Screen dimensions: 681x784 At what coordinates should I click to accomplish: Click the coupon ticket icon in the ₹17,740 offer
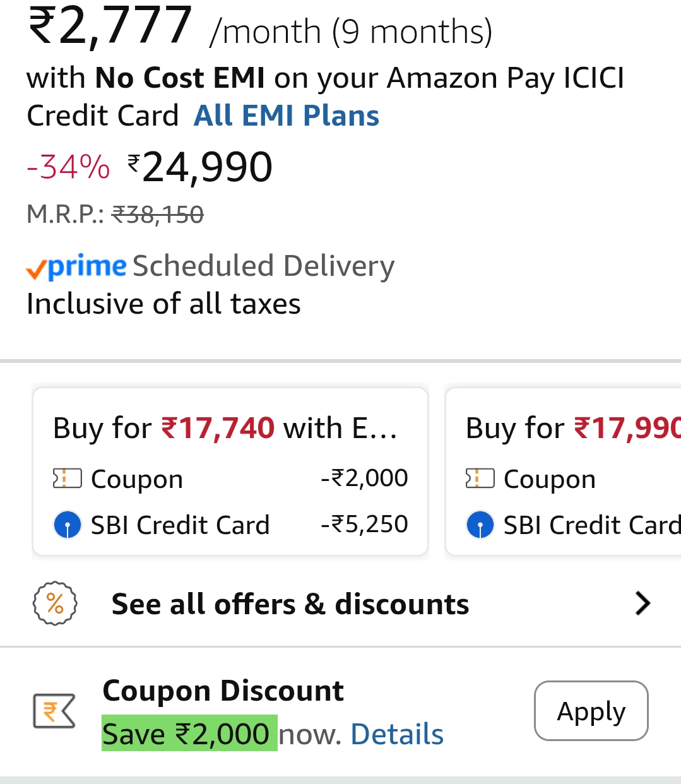pos(68,478)
